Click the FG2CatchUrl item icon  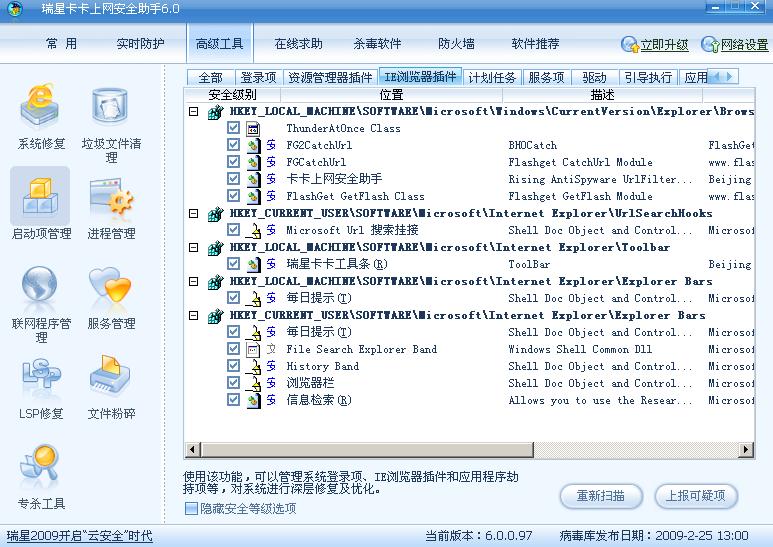253,145
